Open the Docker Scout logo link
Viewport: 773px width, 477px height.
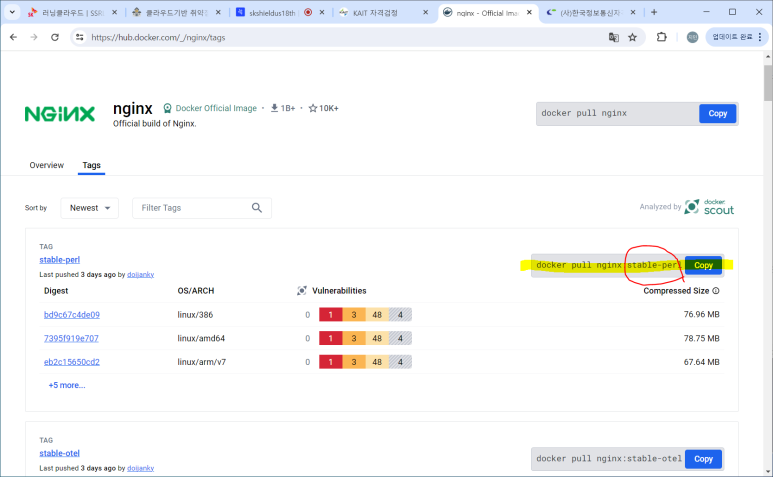[x=709, y=207]
